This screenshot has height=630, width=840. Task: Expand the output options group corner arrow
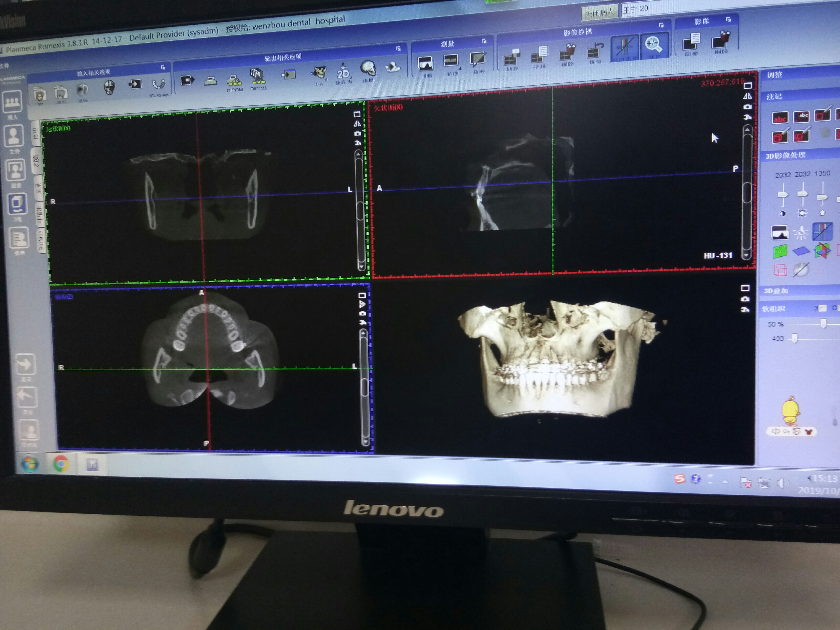[398, 49]
